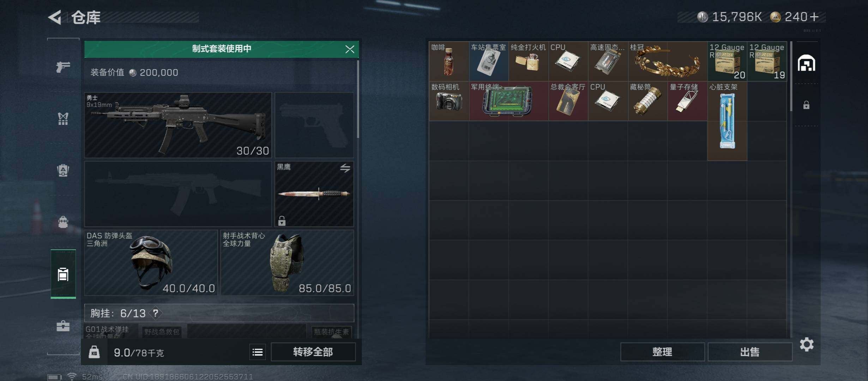Screen dimensions: 868x381
Task: Select the 军用终端 item in the warehouse
Action: 508,101
